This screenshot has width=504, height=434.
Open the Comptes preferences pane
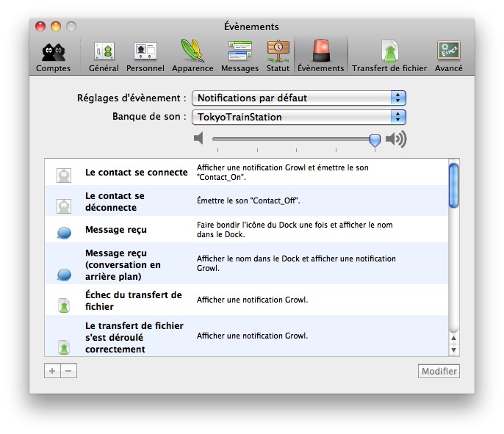(x=53, y=57)
